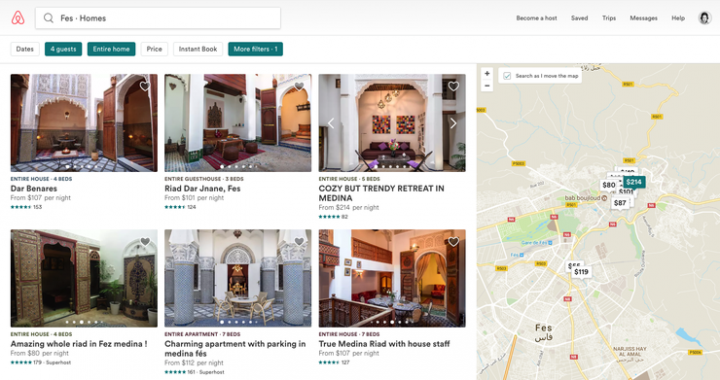
Task: Click the Riad Dar Jnane photo
Action: pos(238,123)
